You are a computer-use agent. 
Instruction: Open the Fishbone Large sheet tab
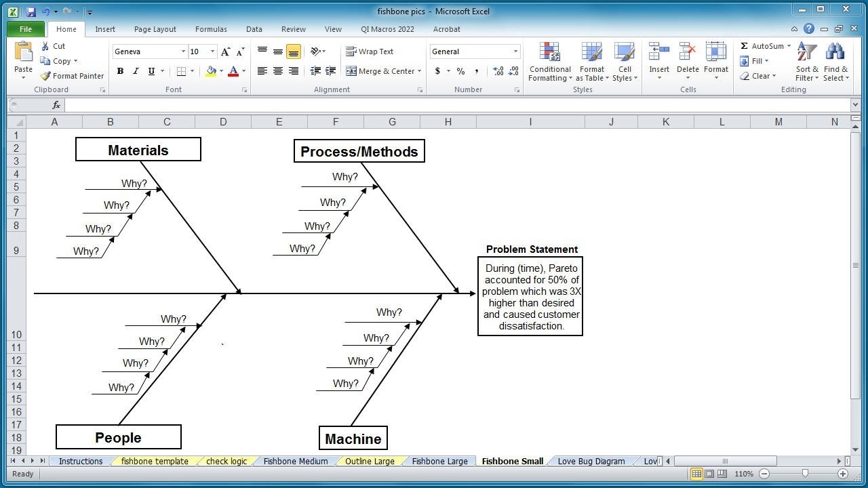(x=438, y=461)
